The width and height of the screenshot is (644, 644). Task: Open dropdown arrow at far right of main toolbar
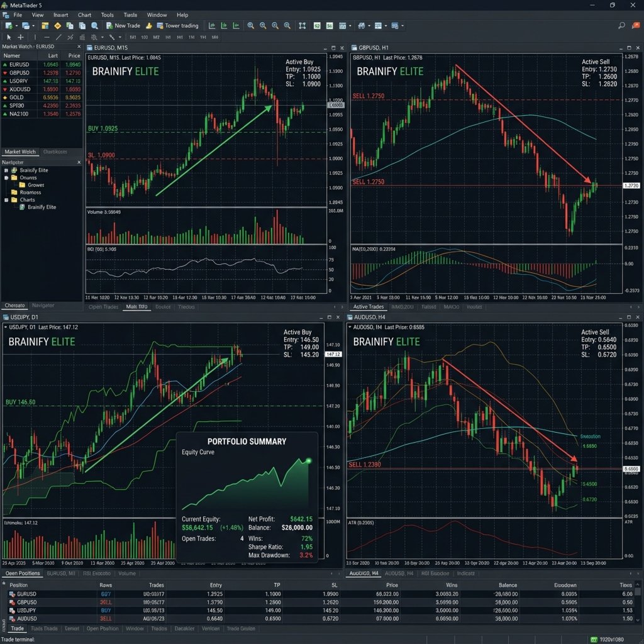tap(402, 26)
